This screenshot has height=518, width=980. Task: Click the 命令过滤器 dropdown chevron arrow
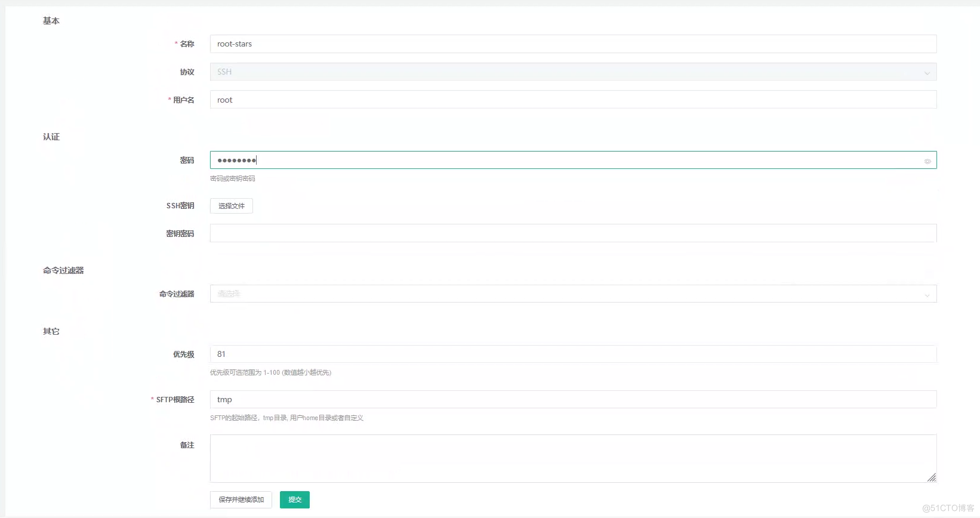tap(927, 295)
